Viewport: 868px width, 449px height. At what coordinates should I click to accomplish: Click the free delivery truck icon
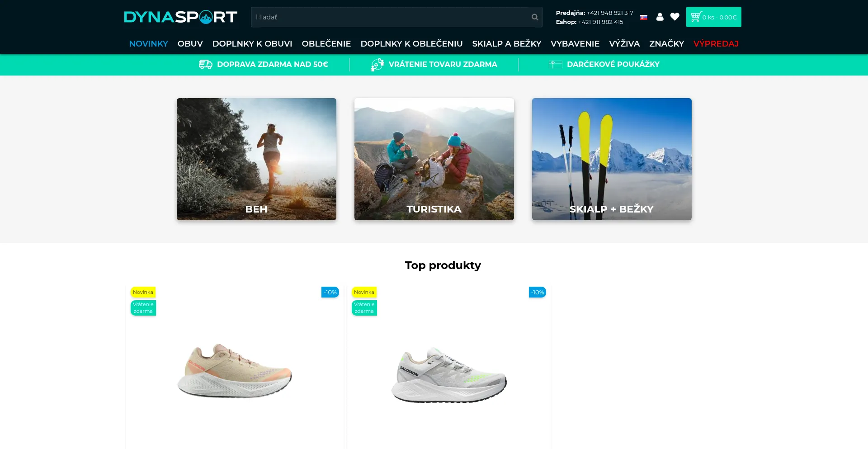pos(206,64)
